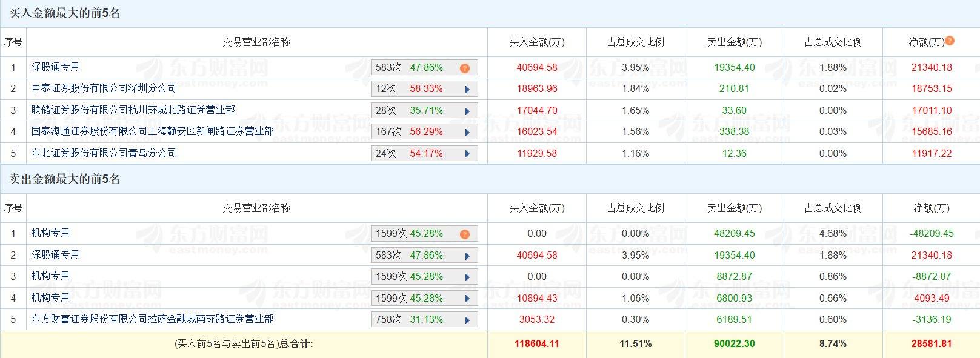Open 深股通专用 link in the buy table

pyautogui.click(x=55, y=67)
